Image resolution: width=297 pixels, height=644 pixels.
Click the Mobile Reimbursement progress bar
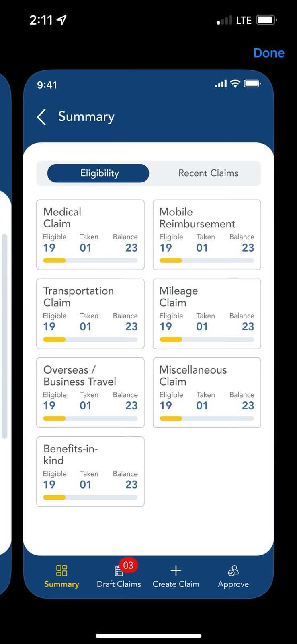[x=207, y=260]
